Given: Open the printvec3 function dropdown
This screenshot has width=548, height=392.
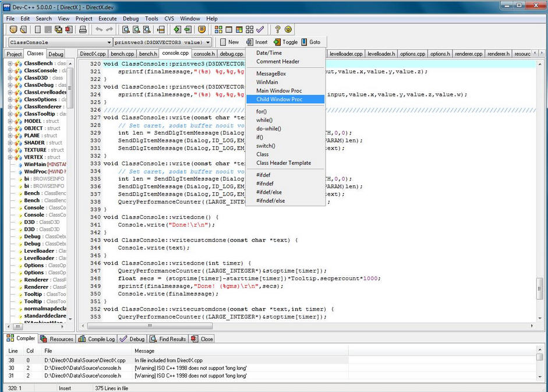Looking at the screenshot, I should (x=208, y=43).
